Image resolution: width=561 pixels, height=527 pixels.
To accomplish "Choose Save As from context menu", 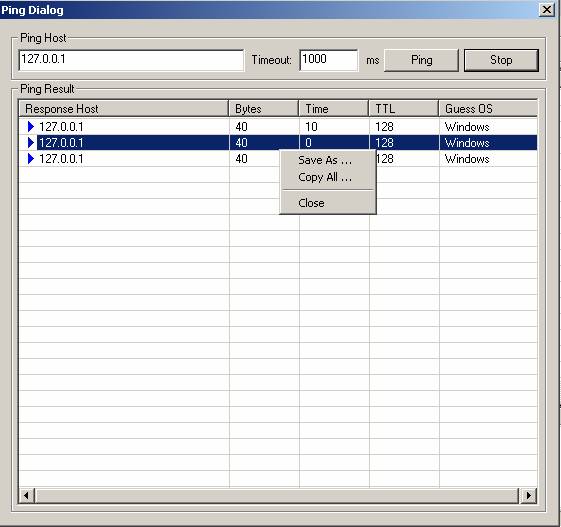I will (x=325, y=160).
